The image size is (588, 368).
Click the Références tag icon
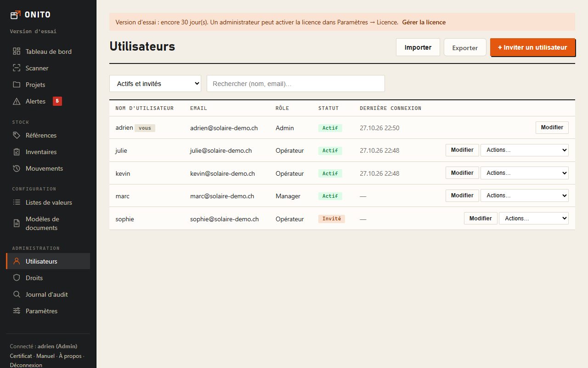point(17,135)
